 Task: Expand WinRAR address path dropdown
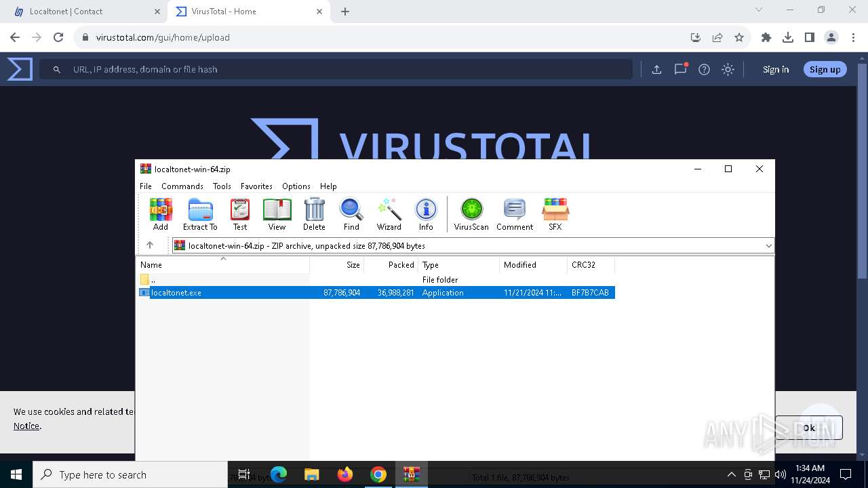(x=768, y=245)
